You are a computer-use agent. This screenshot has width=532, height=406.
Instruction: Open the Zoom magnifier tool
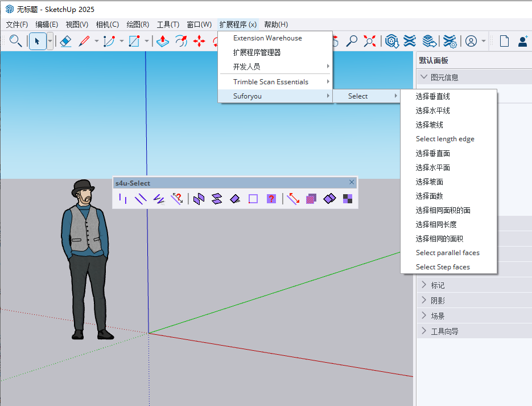point(353,41)
